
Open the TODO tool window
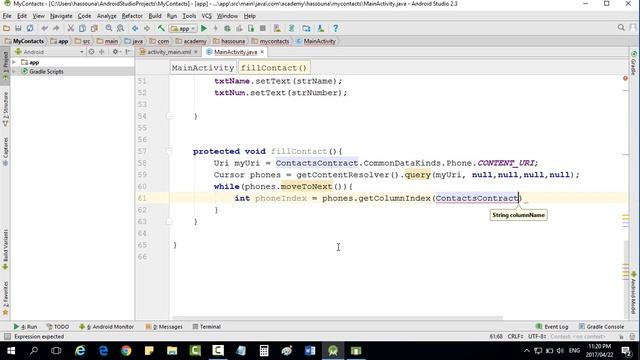(x=58, y=327)
